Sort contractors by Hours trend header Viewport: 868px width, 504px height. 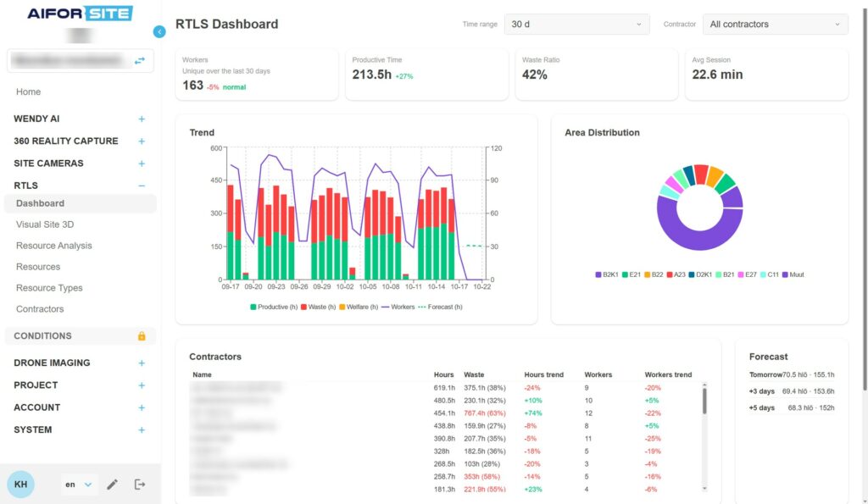click(x=543, y=375)
